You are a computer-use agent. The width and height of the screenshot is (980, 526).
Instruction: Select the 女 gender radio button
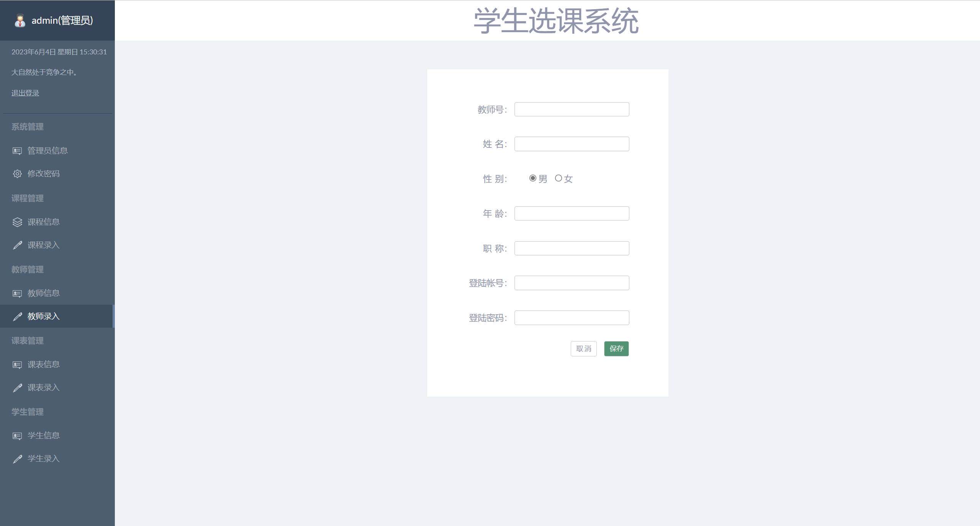[x=559, y=178]
